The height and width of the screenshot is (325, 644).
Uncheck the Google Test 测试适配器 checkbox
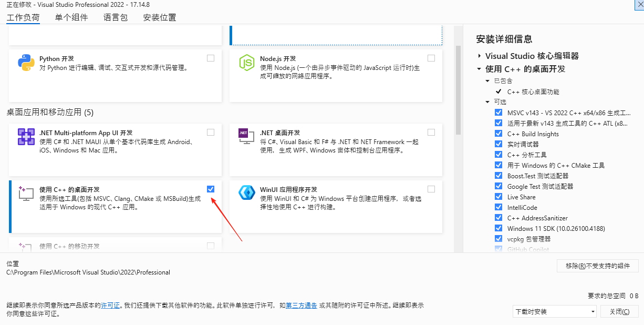498,186
